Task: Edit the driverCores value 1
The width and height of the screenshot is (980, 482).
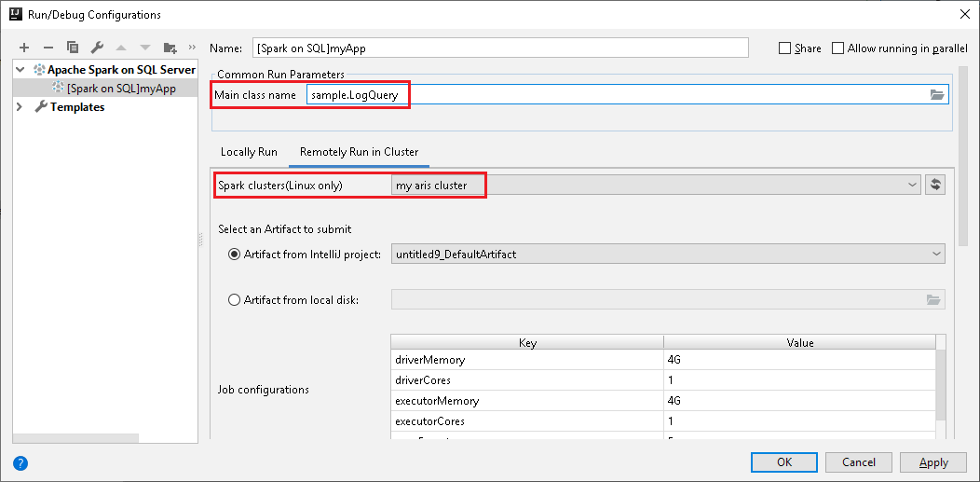Action: click(800, 380)
